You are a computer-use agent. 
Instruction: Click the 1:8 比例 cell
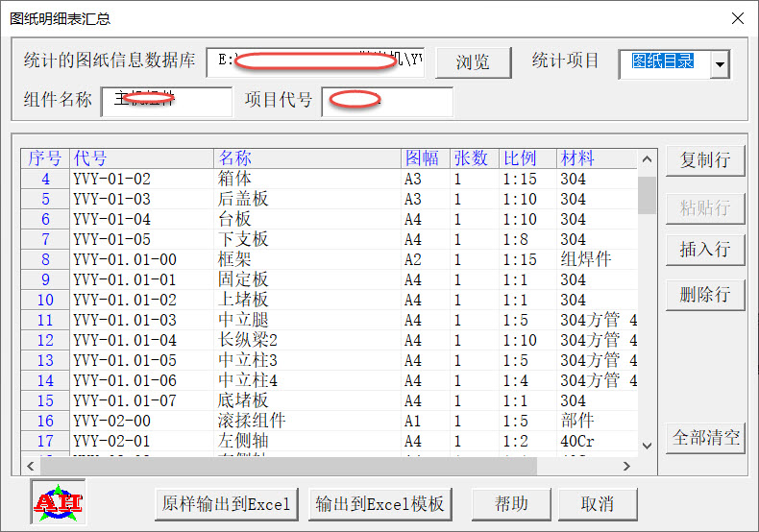527,239
